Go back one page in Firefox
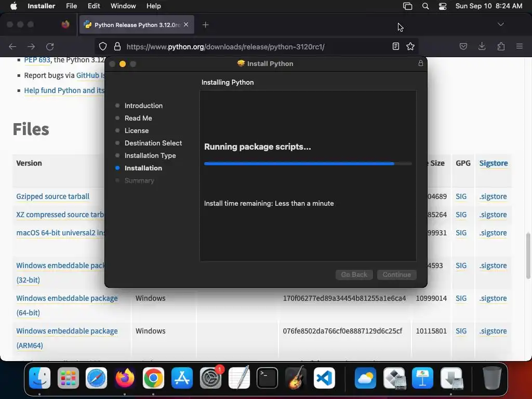Image resolution: width=532 pixels, height=399 pixels. pyautogui.click(x=12, y=46)
